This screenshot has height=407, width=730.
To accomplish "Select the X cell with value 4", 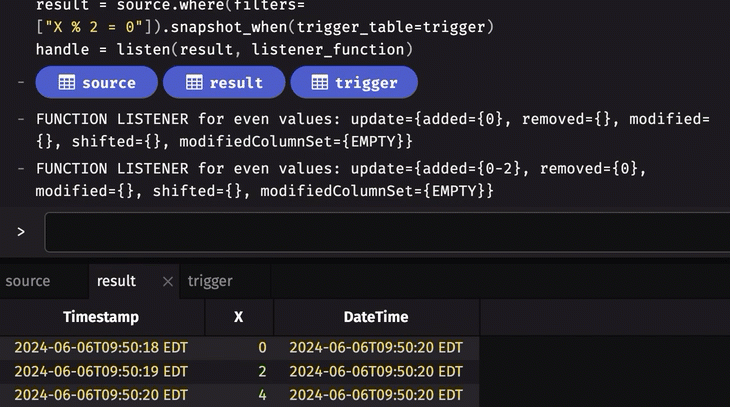I will 240,395.
